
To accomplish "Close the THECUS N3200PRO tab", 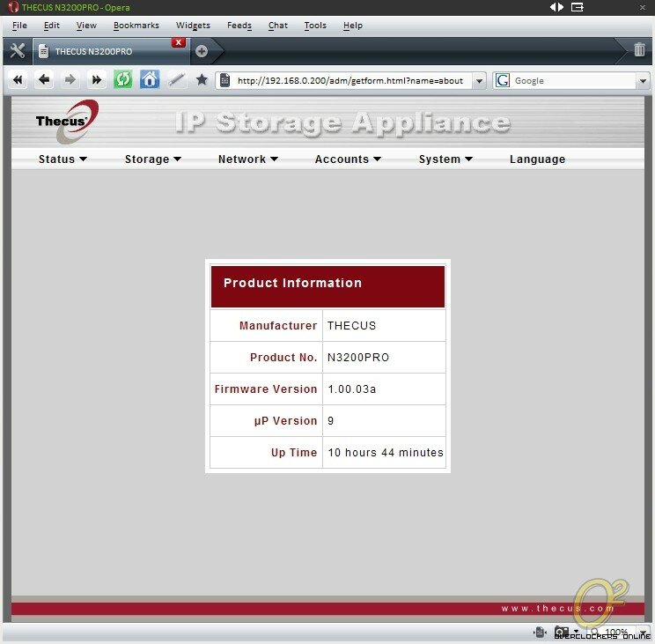I will click(x=179, y=42).
